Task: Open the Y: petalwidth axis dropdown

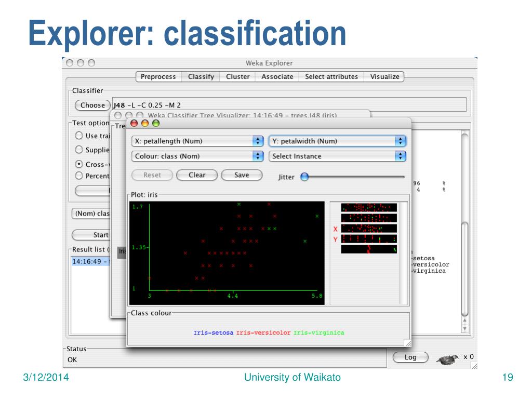Action: click(338, 141)
